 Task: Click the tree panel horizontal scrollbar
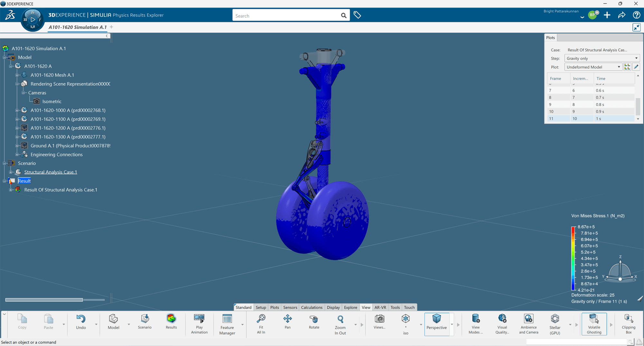click(44, 300)
